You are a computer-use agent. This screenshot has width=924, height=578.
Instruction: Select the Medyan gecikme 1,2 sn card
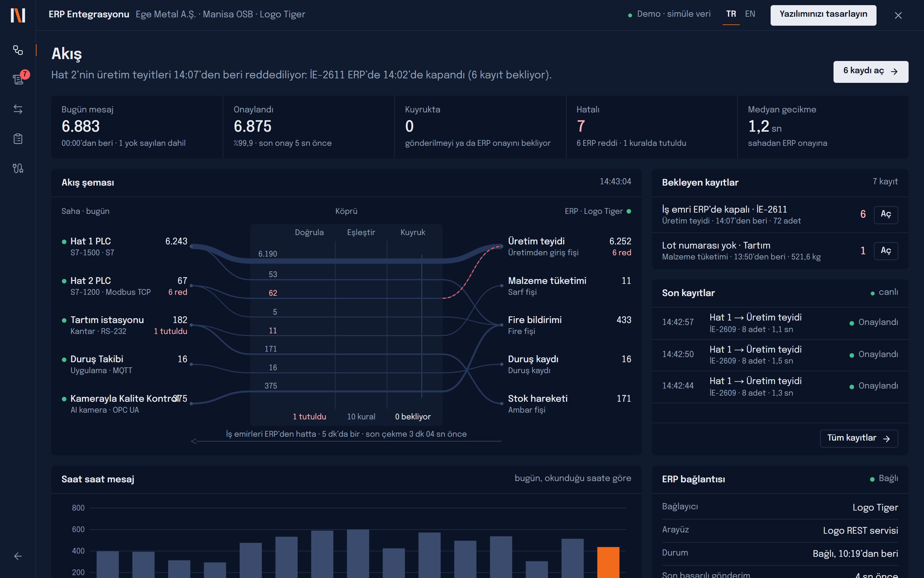tap(823, 127)
